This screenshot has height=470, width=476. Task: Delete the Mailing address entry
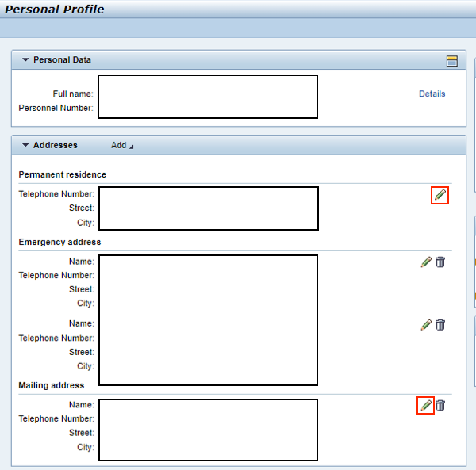(440, 405)
